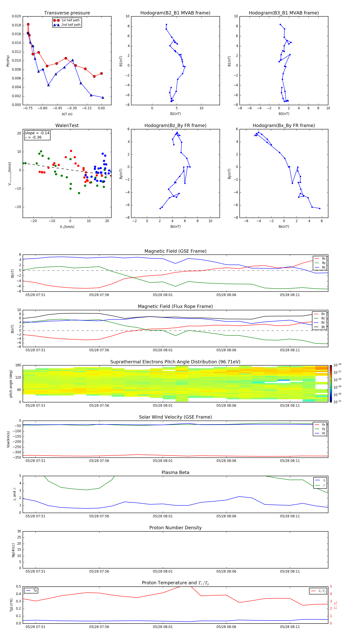The height and width of the screenshot is (644, 351).
Task: Click the red Te/Tp right axis label
Action: (x=336, y=605)
